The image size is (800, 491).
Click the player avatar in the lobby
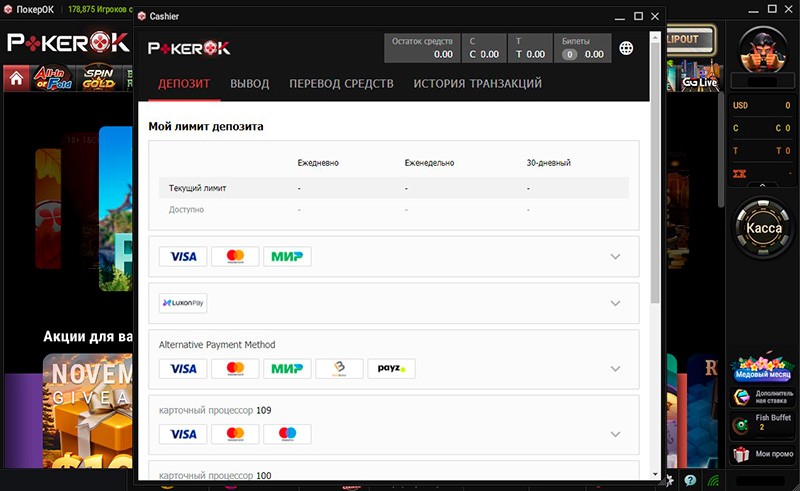tap(763, 50)
